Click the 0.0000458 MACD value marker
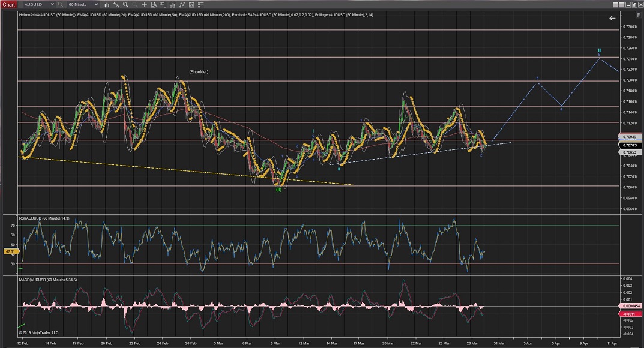 click(631, 306)
